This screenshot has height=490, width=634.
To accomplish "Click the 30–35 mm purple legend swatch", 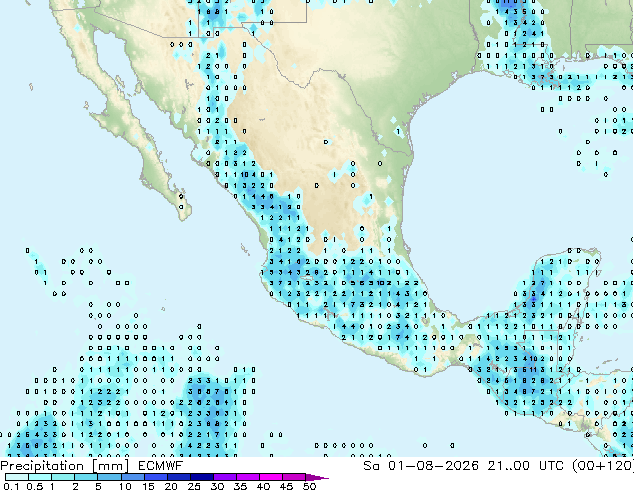I will coord(224,477).
